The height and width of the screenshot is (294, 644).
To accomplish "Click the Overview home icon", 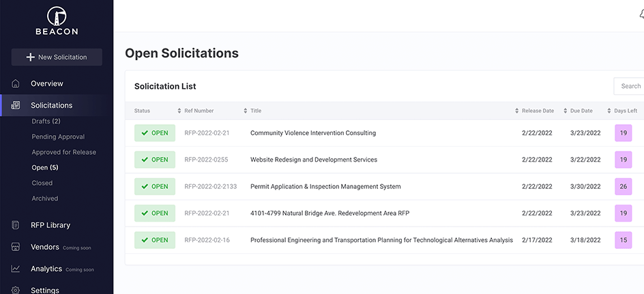I will 16,84.
